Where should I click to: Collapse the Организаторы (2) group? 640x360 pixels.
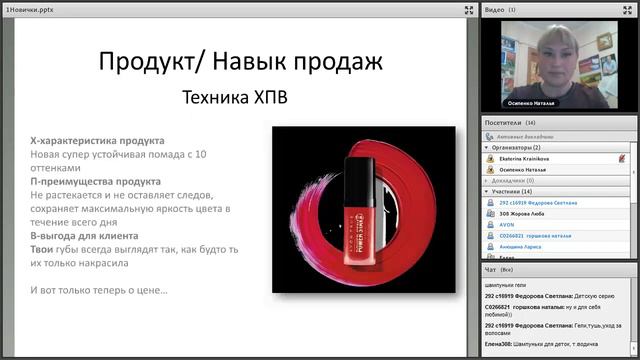(x=486, y=147)
